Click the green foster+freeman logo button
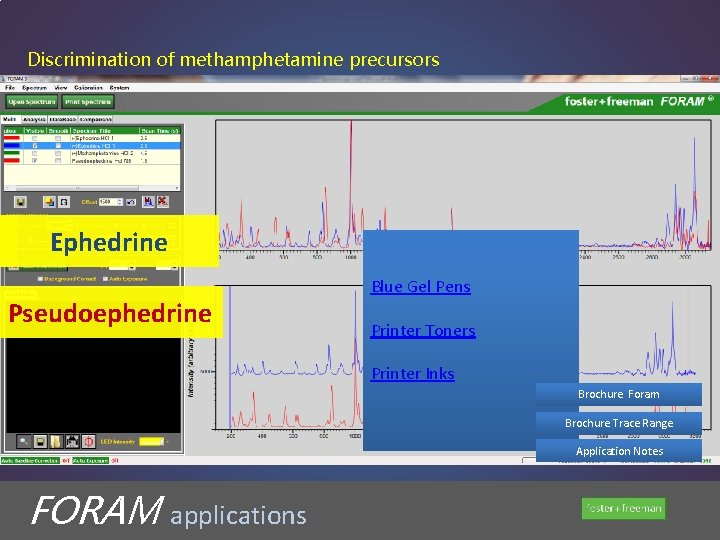 click(x=623, y=508)
